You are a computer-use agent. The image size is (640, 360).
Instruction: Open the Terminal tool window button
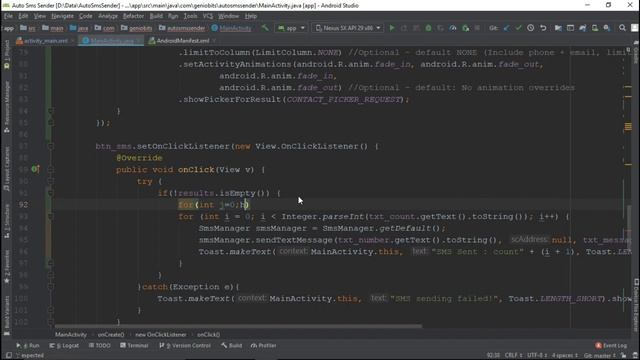point(134,345)
